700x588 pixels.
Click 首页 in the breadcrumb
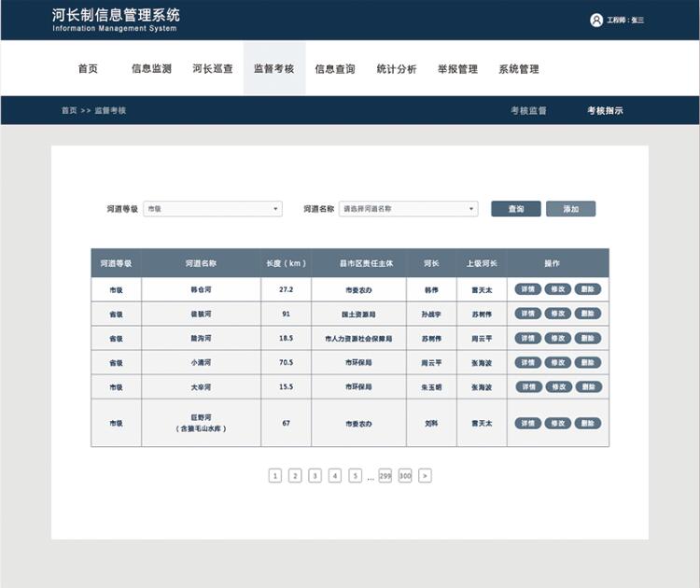[69, 110]
